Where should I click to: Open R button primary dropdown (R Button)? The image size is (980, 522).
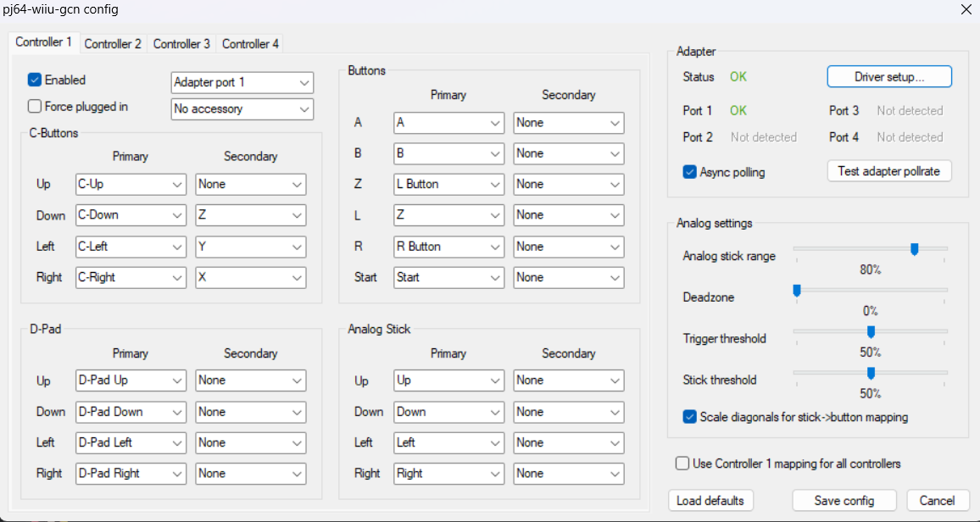448,247
